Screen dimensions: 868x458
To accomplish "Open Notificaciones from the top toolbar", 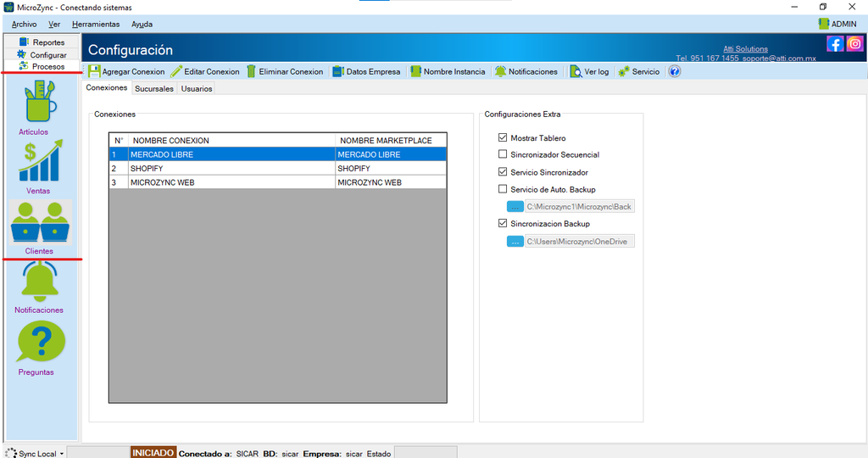I will point(526,71).
